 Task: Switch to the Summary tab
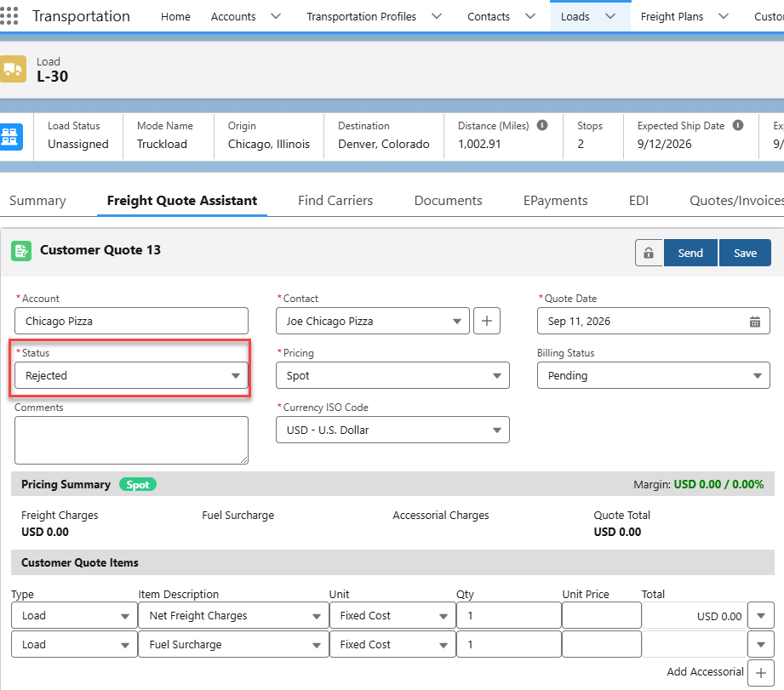pos(37,201)
